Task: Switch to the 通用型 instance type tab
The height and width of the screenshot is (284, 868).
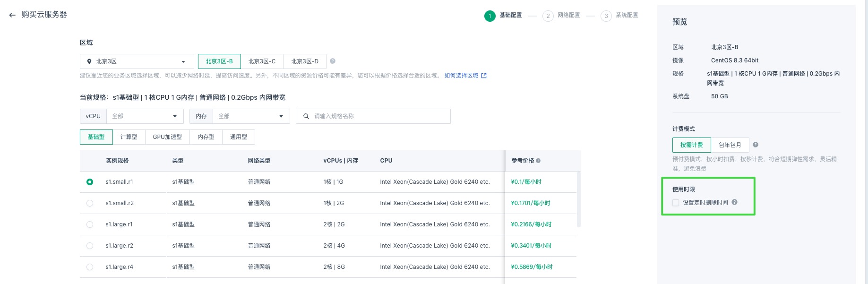Action: coord(239,137)
